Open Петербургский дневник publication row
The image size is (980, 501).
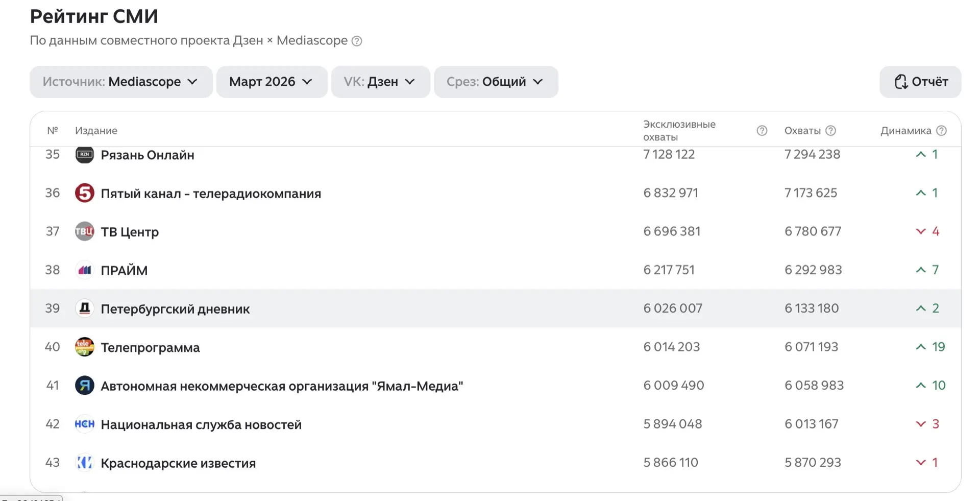(x=175, y=309)
